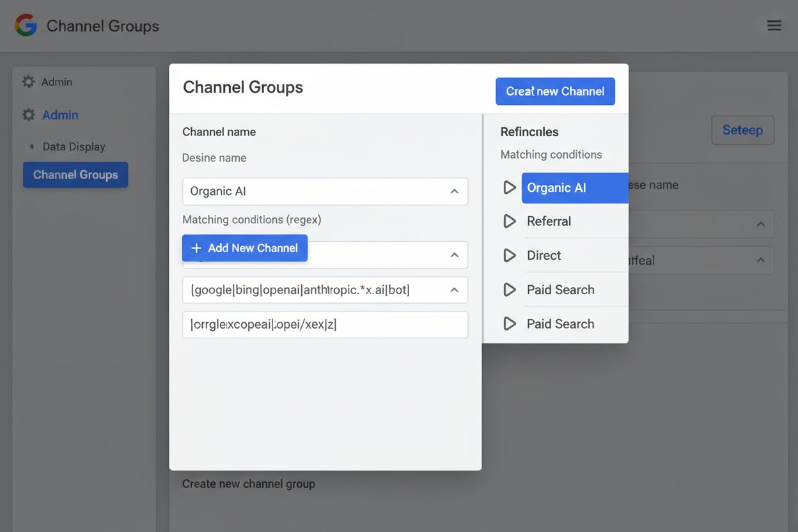Viewport: 798px width, 532px height.
Task: Click the bottom regex input field
Action: 325,324
